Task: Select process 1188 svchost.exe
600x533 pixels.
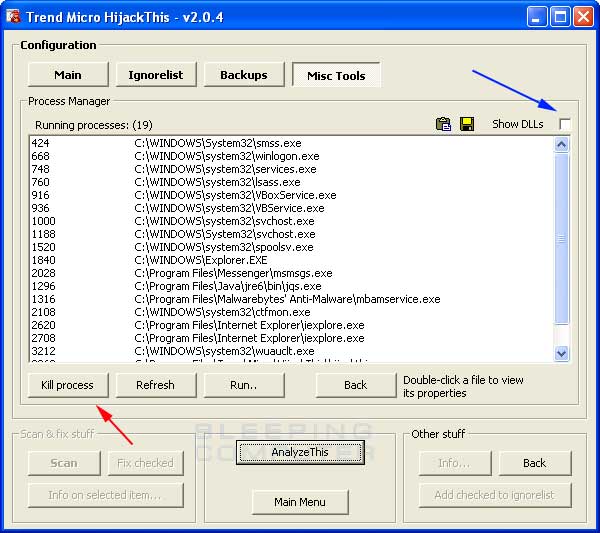Action: (292, 234)
